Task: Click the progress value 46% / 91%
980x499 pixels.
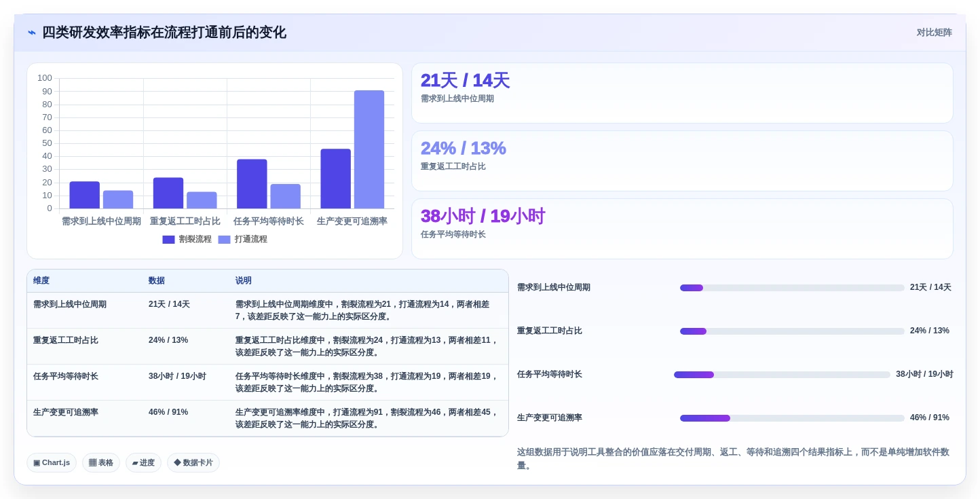Action: coord(930,418)
